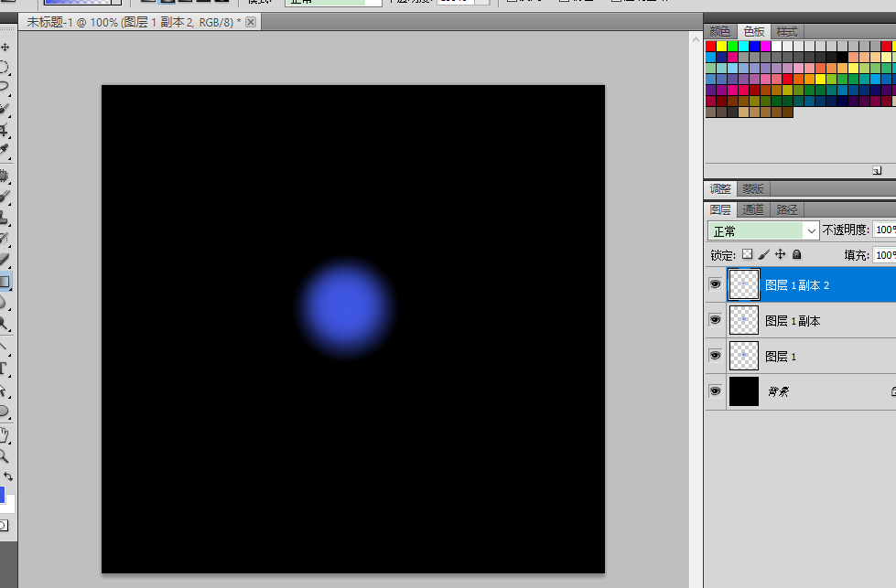Select the 未标题-1 document tab
The height and width of the screenshot is (588, 896).
tap(140, 22)
